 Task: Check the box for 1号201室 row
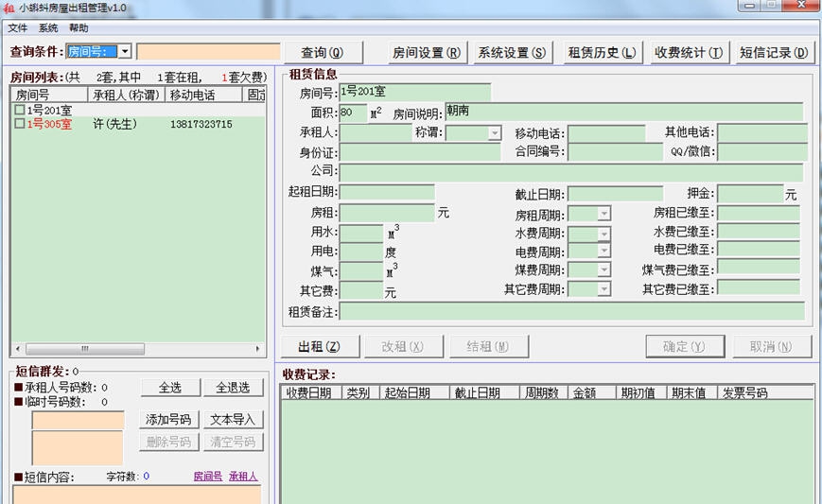[x=20, y=110]
